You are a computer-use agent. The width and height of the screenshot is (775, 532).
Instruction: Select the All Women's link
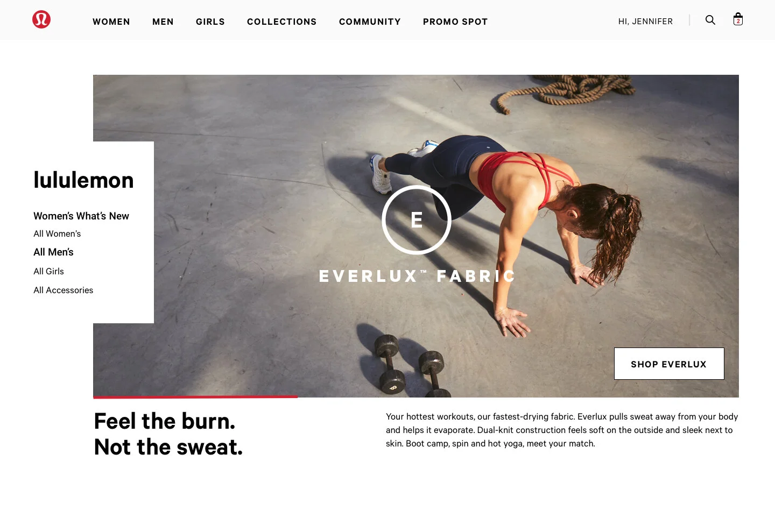coord(57,233)
